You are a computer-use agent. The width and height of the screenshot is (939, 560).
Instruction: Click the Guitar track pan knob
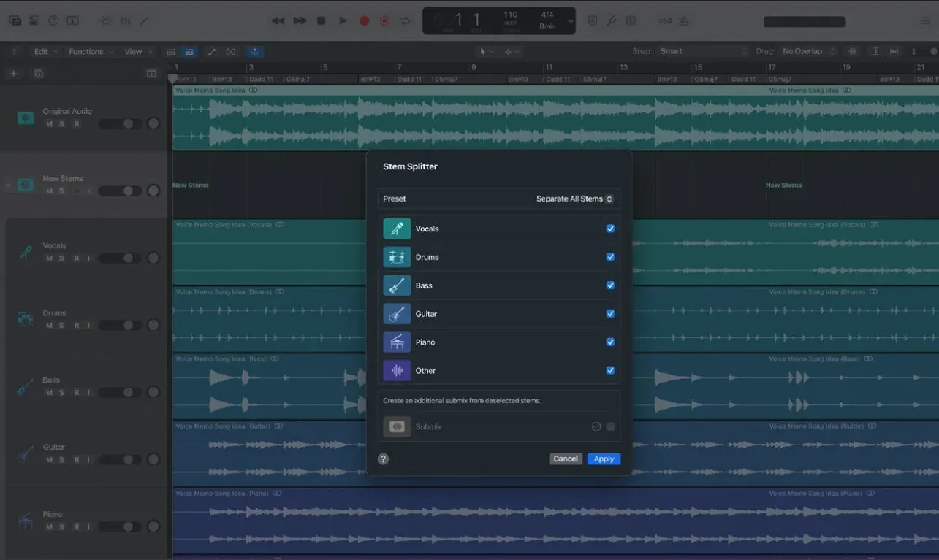pyautogui.click(x=153, y=460)
